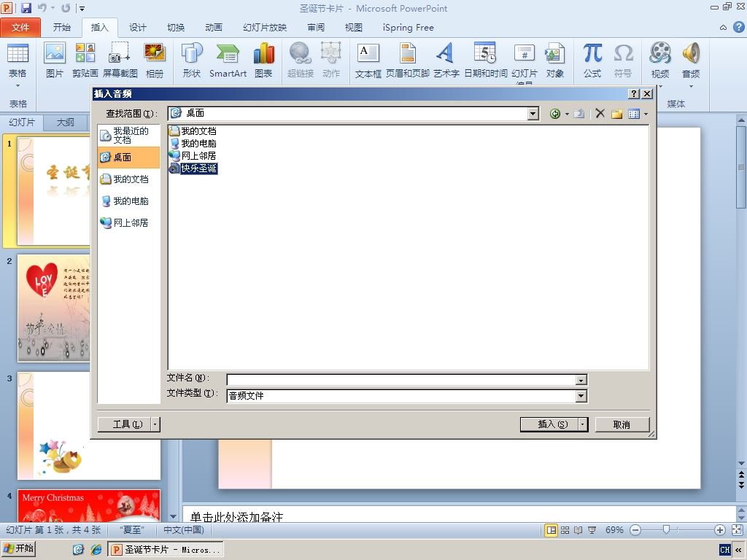Open 网上邻居 in the file list
Image resolution: width=747 pixels, height=560 pixels.
pos(193,156)
